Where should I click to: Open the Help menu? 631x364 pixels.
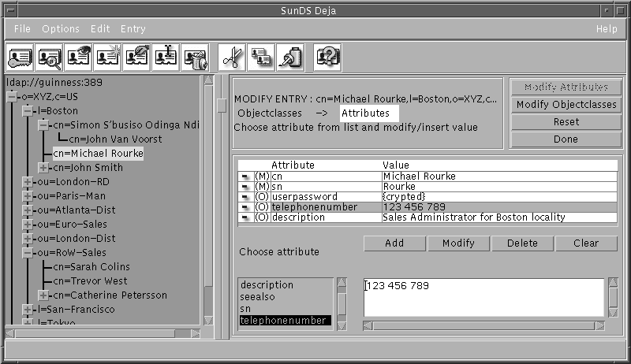(x=607, y=29)
